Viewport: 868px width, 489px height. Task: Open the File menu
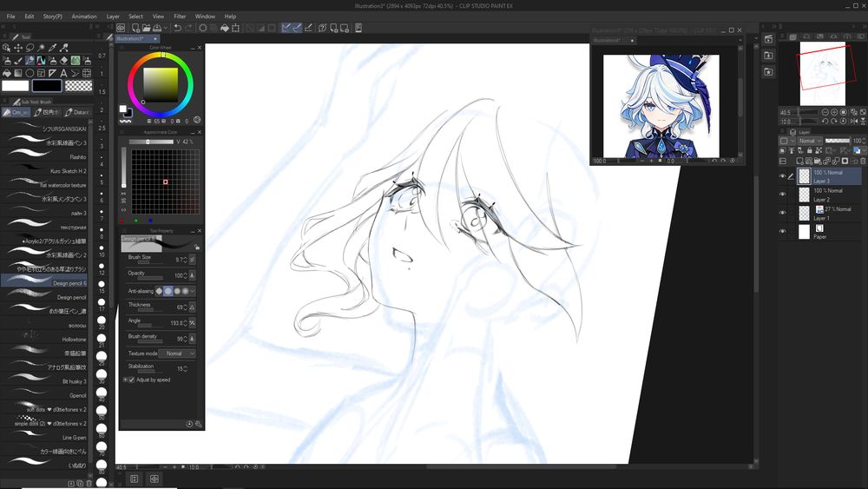(10, 17)
